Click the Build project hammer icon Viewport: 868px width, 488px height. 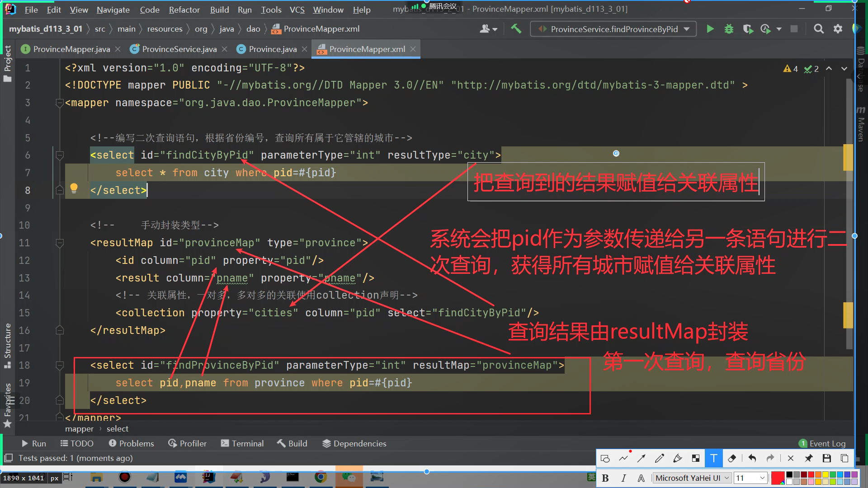516,29
